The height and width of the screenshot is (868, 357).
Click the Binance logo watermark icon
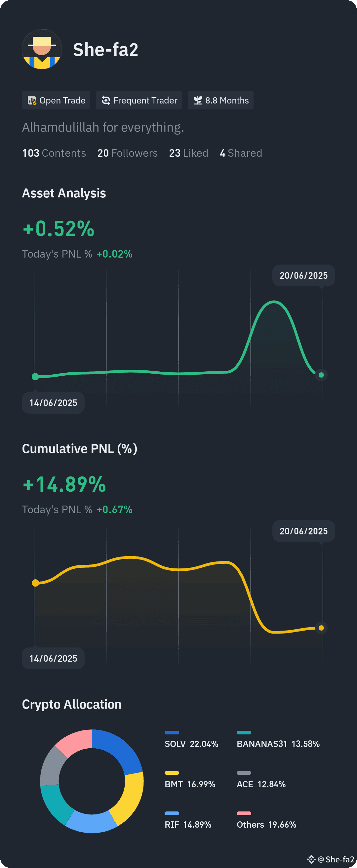[x=311, y=859]
